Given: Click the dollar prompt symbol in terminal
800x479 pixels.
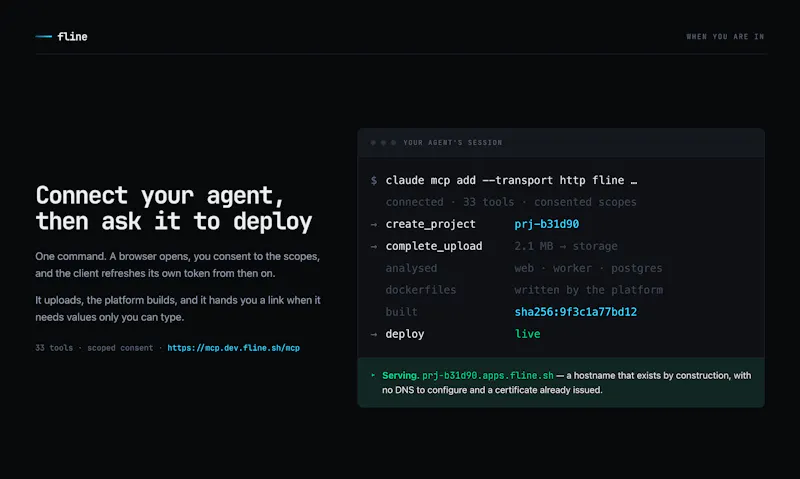Looking at the screenshot, I should (x=374, y=181).
